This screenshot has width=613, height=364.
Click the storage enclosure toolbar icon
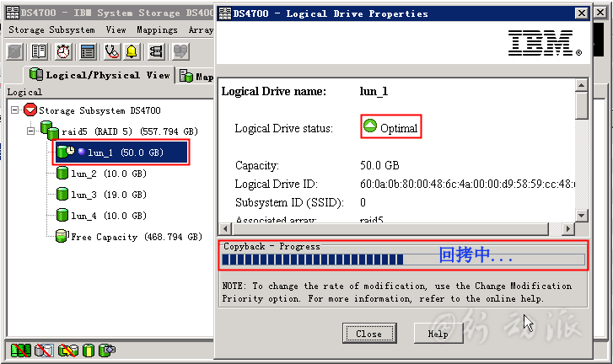tap(156, 51)
